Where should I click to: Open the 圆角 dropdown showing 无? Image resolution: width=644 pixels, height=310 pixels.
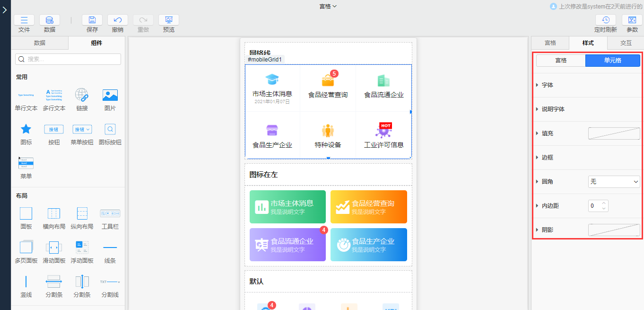(x=614, y=181)
